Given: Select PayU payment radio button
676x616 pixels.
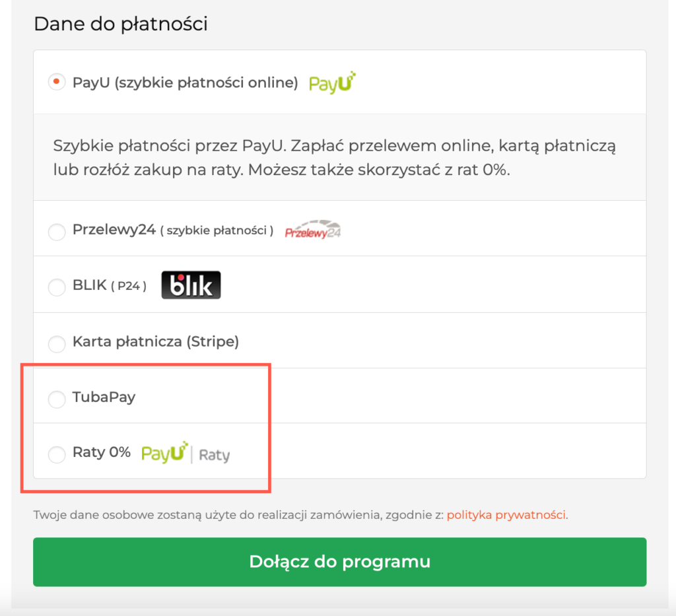Looking at the screenshot, I should pyautogui.click(x=57, y=83).
